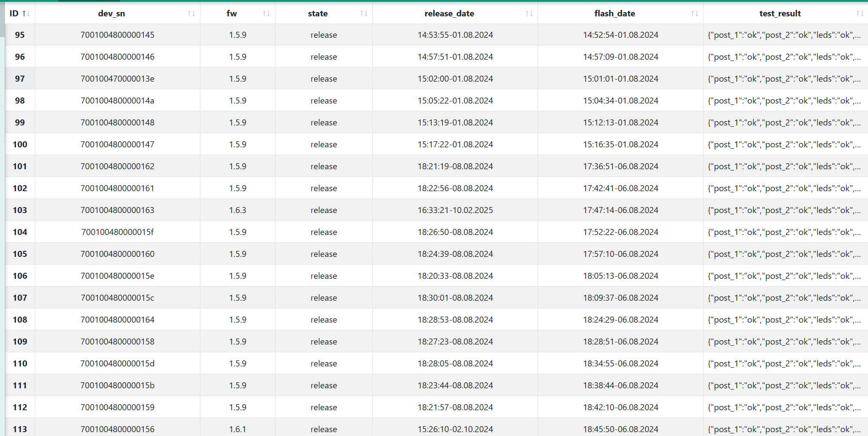Select row ID 111 cell
This screenshot has width=868, height=436.
tap(20, 385)
